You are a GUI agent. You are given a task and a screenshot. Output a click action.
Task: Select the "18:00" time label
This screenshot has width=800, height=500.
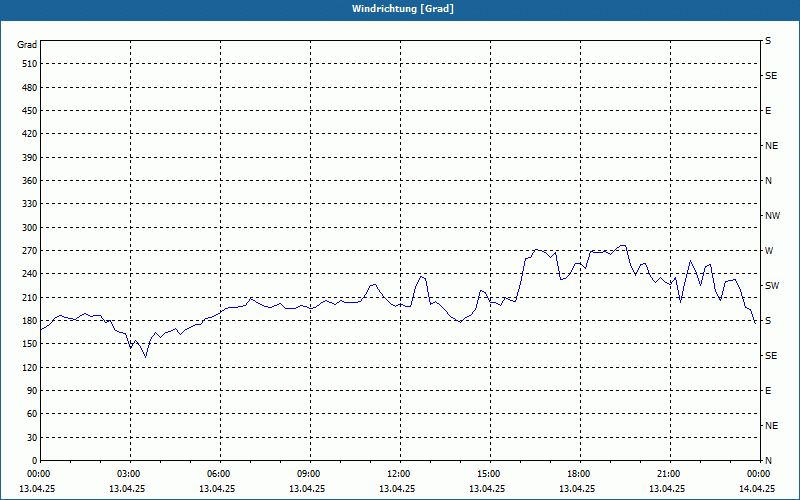[580, 474]
